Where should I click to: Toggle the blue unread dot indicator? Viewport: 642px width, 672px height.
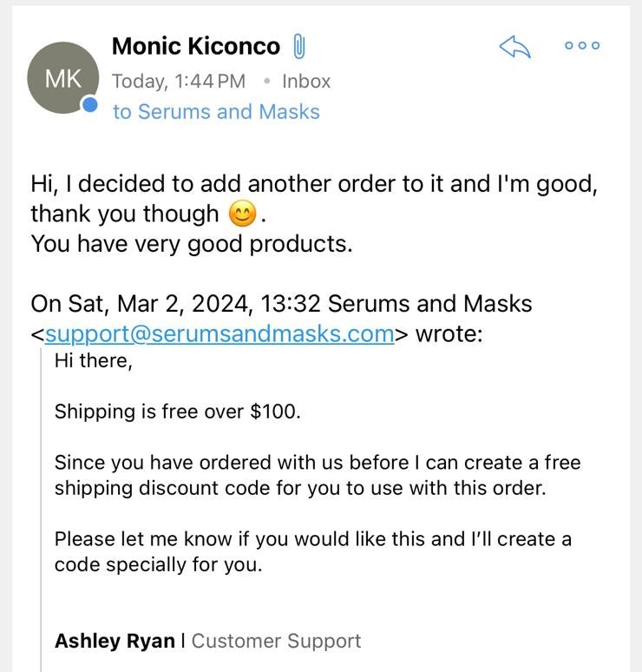[90, 104]
